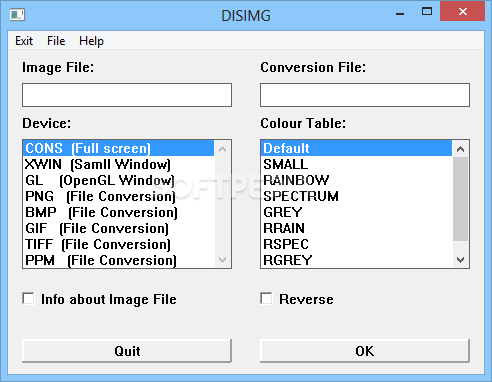Image resolution: width=492 pixels, height=382 pixels.
Task: Enable Info about Image File checkbox
Action: [28, 298]
